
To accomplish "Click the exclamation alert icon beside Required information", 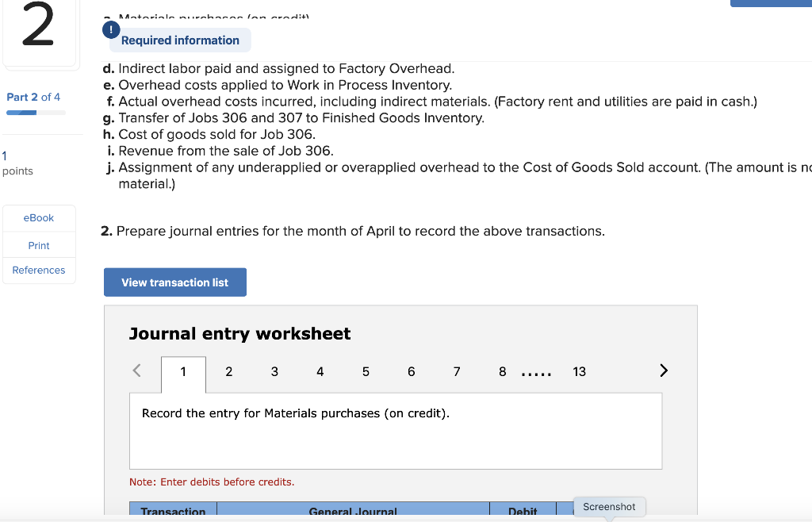I will click(111, 29).
